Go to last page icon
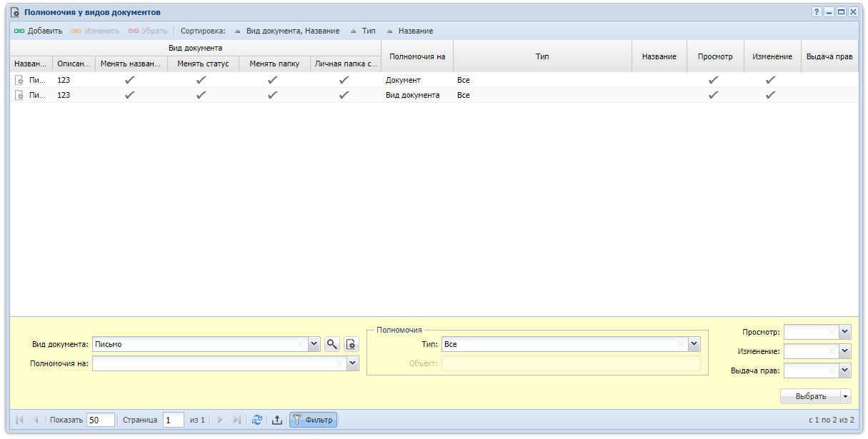This screenshot has height=439, width=868. (237, 420)
